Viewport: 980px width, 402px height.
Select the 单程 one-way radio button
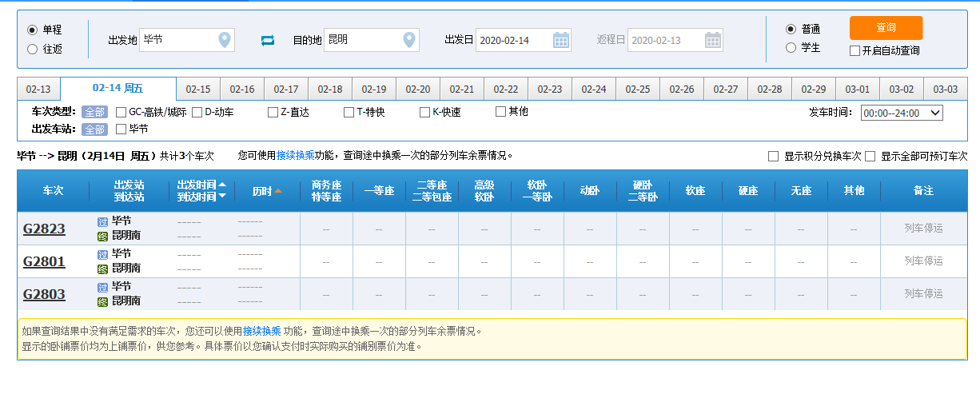[32, 30]
